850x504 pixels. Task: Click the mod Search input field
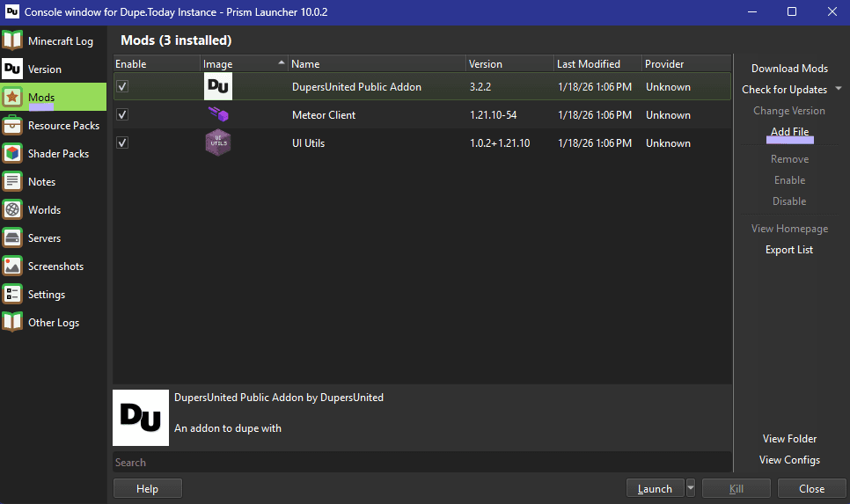click(x=422, y=462)
